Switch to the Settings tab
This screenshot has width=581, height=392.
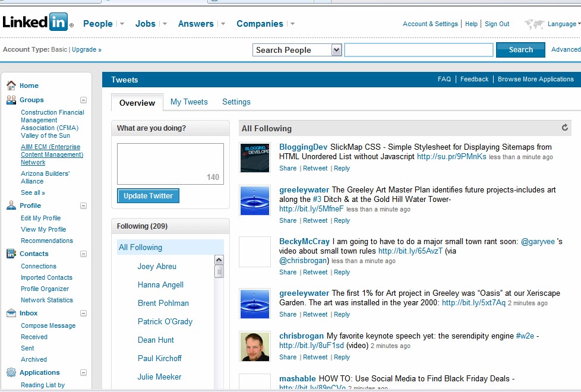tap(236, 102)
